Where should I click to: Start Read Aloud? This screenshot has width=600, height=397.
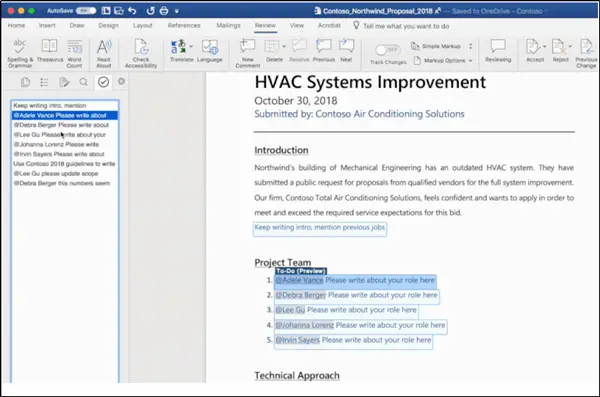(x=103, y=53)
